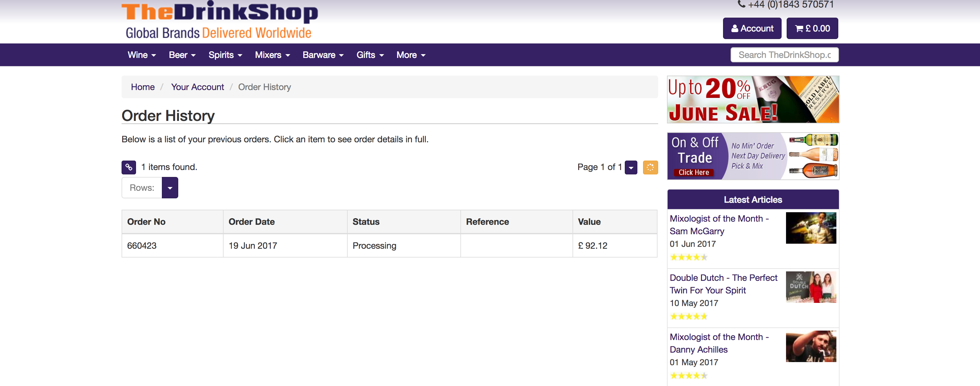The width and height of the screenshot is (980, 386).
Task: Expand the Rows dropdown arrow
Action: 170,188
